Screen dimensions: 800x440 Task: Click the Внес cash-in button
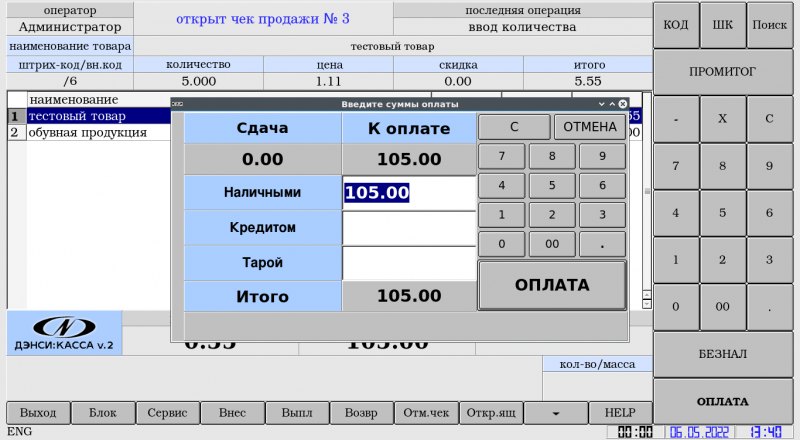232,413
